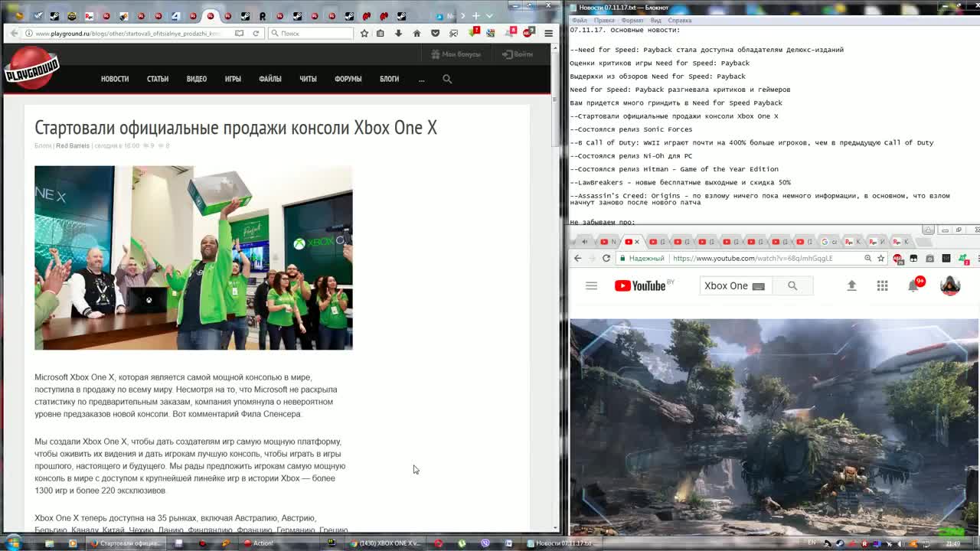This screenshot has width=980, height=551.
Task: Go back in the Firefox window
Action: pyautogui.click(x=13, y=33)
